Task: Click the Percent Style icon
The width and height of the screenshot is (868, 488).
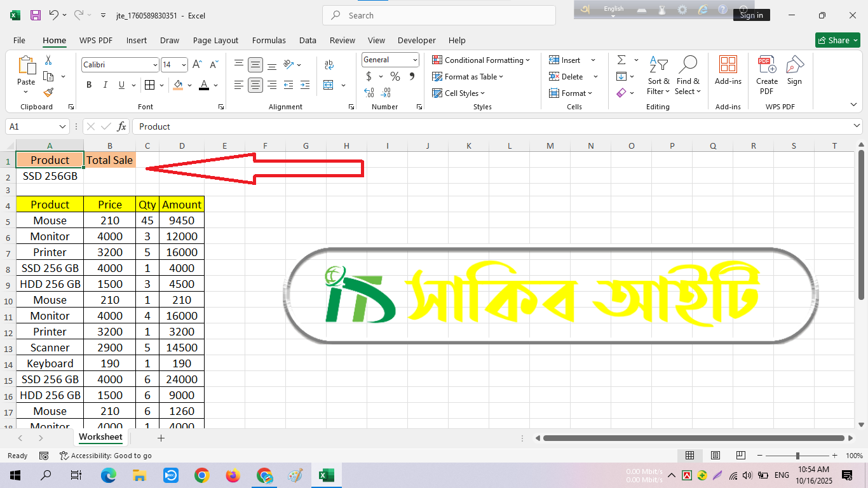Action: click(395, 77)
